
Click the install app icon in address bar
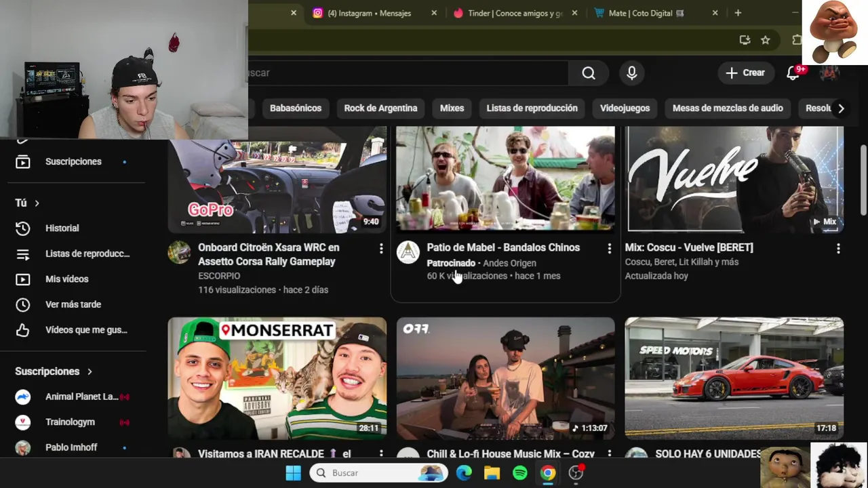(x=745, y=40)
